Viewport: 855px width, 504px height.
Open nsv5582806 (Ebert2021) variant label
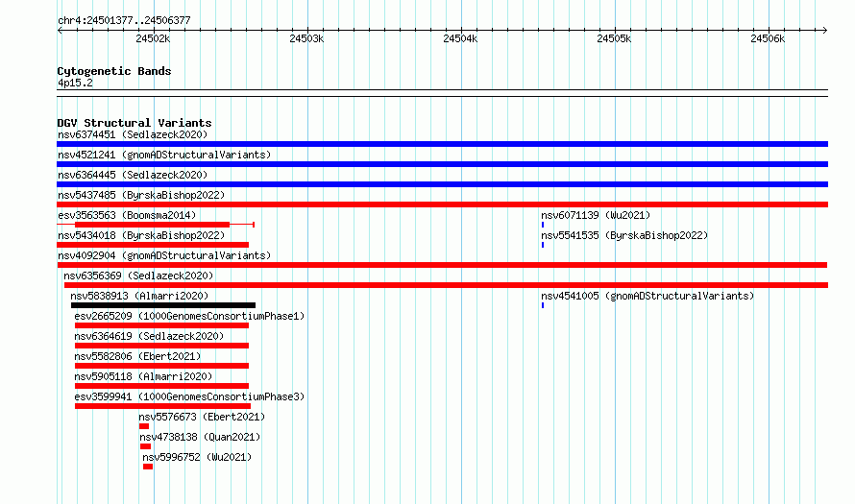click(137, 356)
